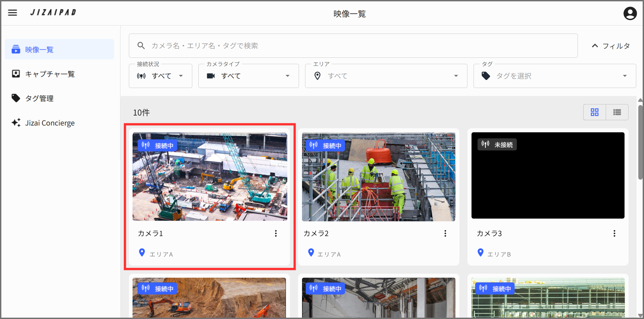
Task: Open the user account profile icon
Action: (630, 13)
